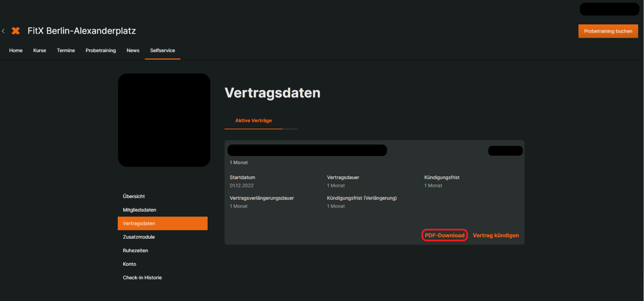Open Übersicht in the sidebar
644x301 pixels.
(x=134, y=196)
